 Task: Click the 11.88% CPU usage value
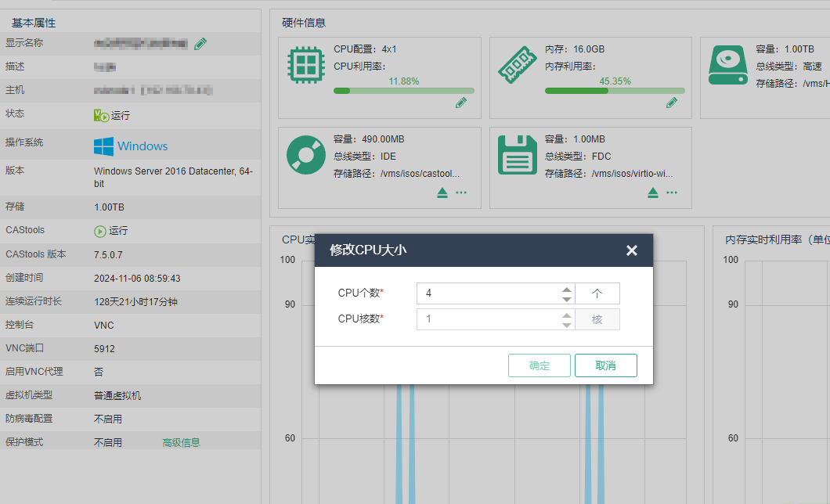coord(404,81)
